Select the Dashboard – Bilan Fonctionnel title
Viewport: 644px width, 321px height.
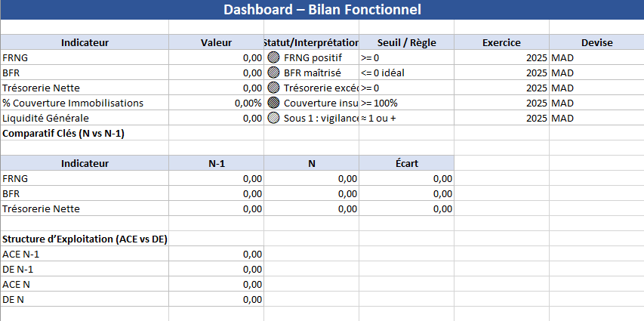[322, 10]
